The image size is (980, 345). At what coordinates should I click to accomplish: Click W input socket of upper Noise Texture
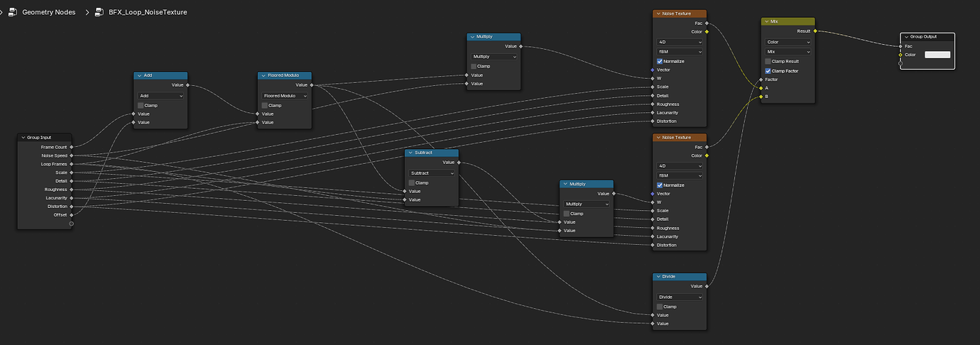[652, 78]
